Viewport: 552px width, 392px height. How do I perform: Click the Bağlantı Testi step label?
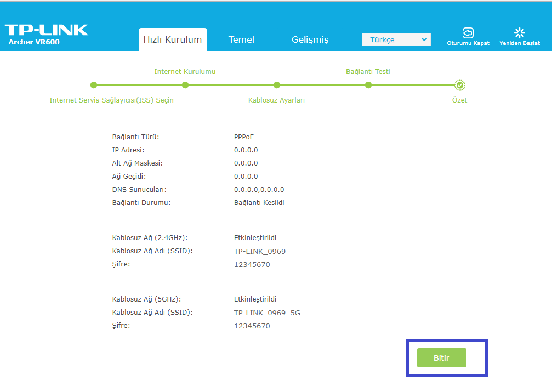point(368,71)
